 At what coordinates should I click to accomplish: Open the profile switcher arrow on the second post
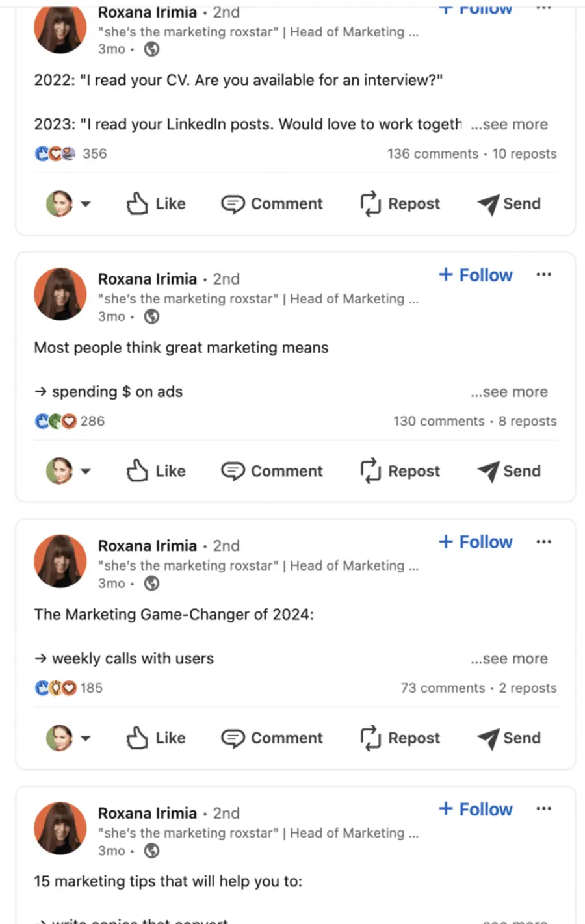[x=84, y=471]
